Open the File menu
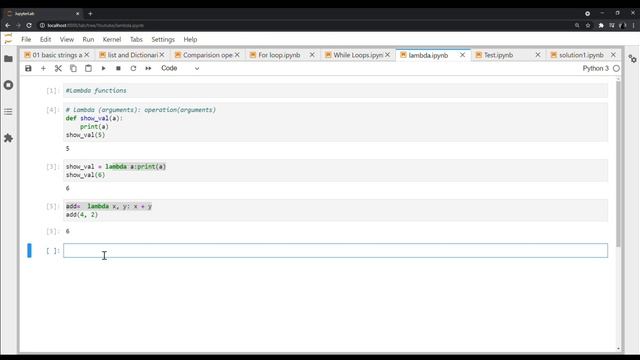This screenshot has width=640, height=360. coord(26,40)
